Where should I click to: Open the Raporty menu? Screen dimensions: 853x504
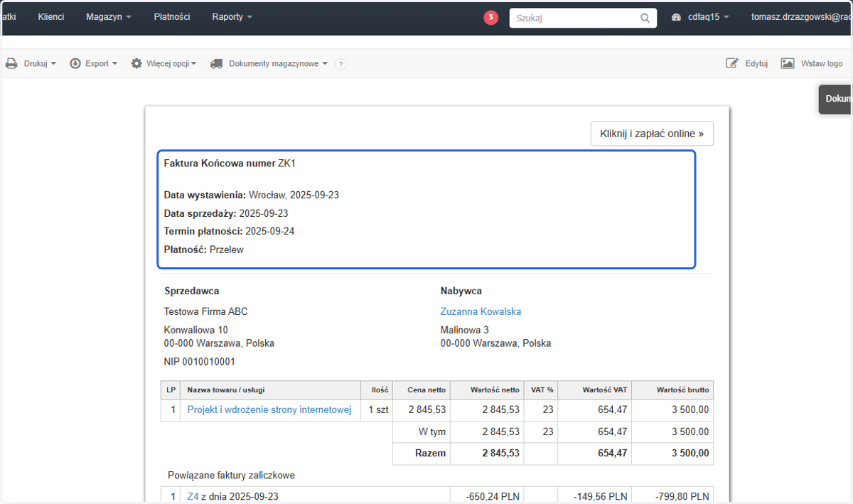[x=232, y=16]
